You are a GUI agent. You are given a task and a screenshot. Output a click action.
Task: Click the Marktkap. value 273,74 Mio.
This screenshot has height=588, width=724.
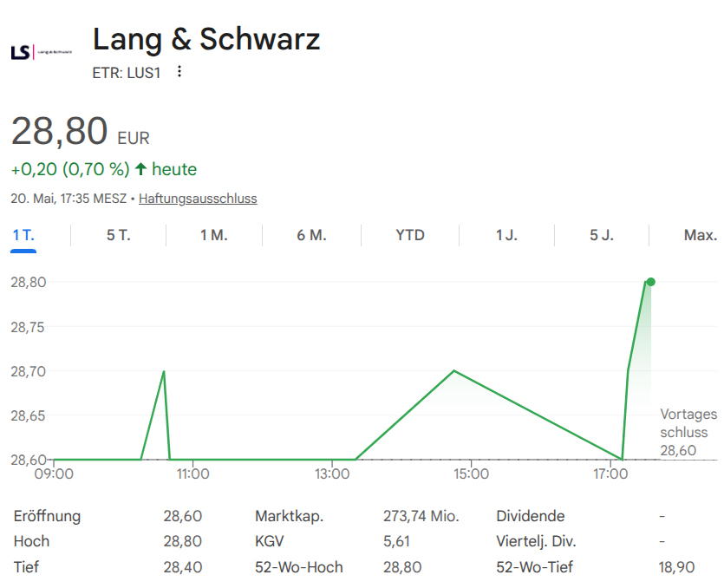pos(421,516)
